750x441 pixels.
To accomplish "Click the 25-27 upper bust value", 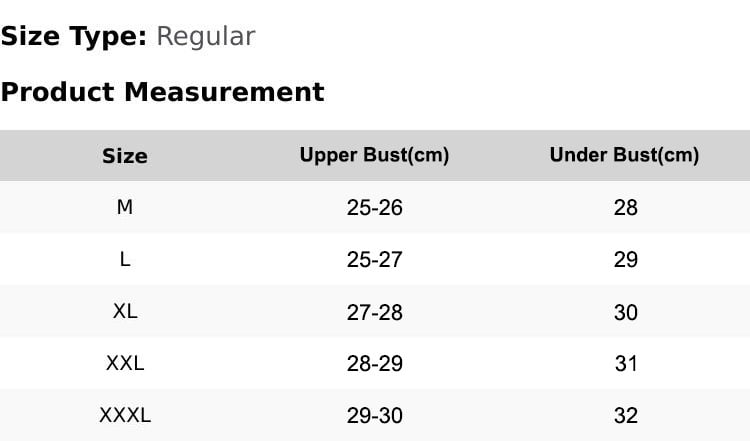I will [375, 260].
